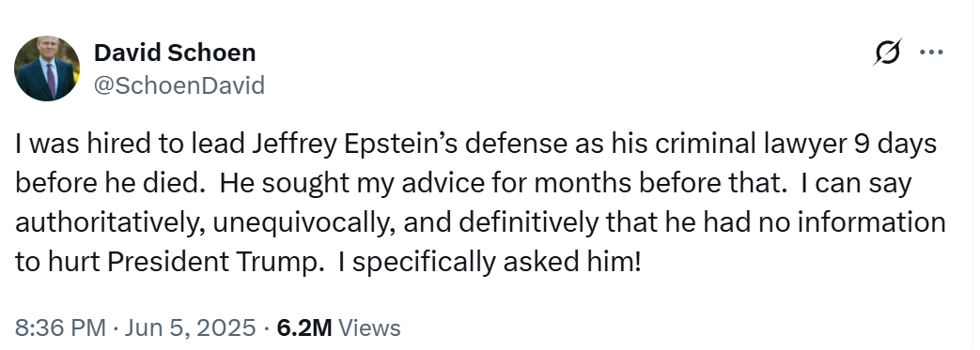Open the Grok explain post icon

click(x=888, y=52)
